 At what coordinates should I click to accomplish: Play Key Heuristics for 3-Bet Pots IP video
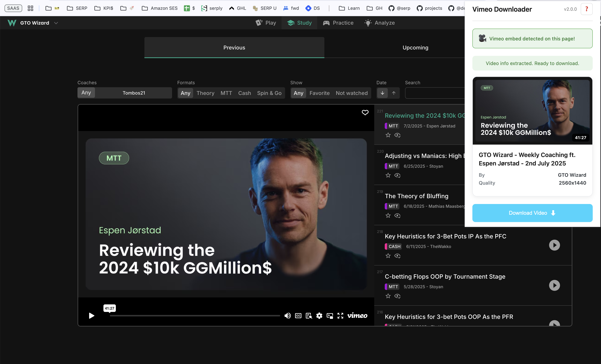click(x=554, y=245)
